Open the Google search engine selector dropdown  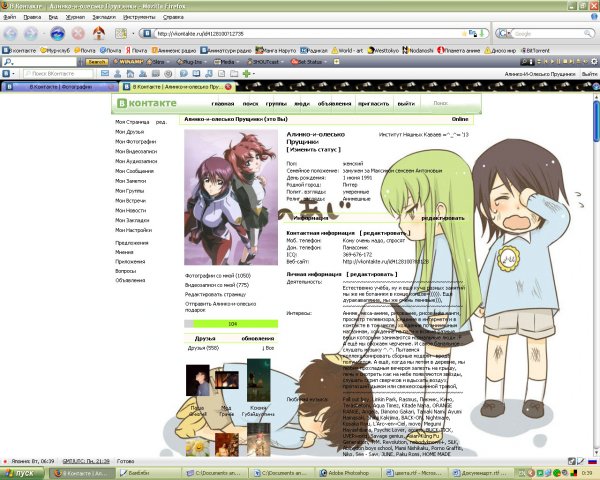(504, 34)
